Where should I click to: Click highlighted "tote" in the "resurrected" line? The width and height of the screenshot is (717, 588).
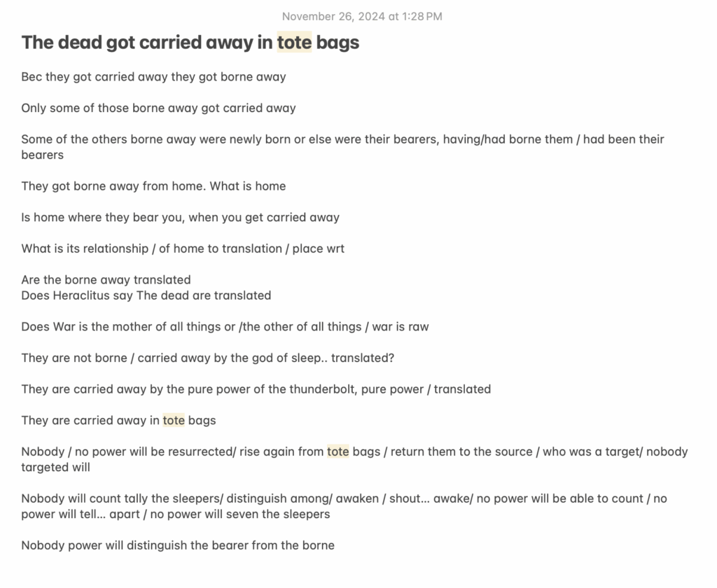pyautogui.click(x=337, y=451)
